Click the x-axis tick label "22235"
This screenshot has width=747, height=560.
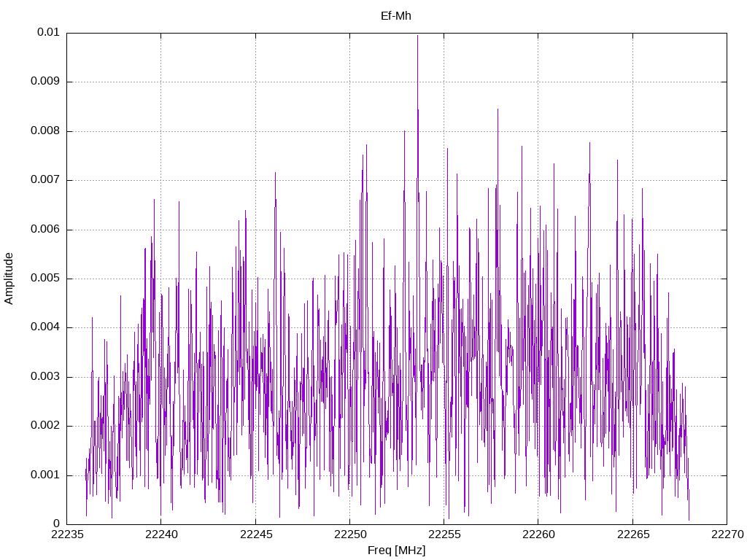[66, 534]
